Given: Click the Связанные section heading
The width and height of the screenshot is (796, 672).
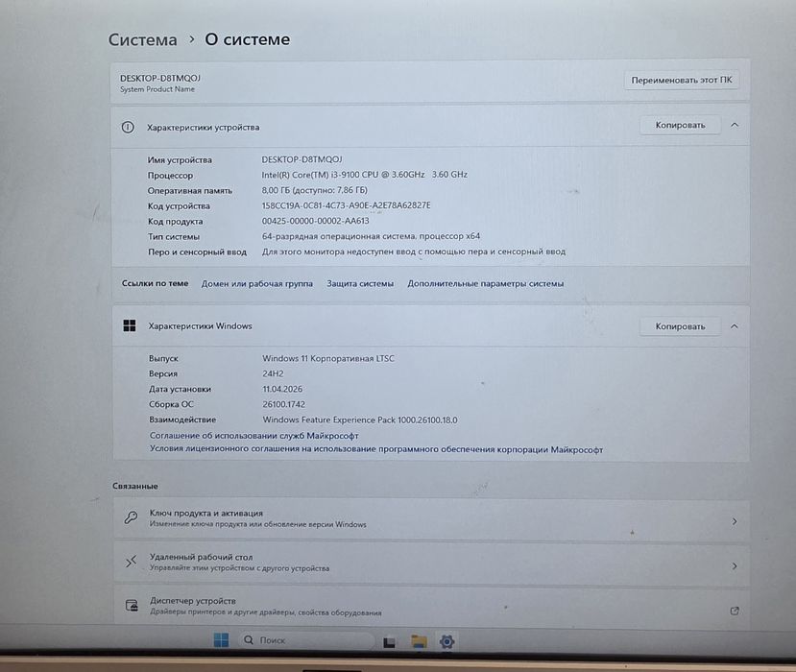Looking at the screenshot, I should pyautogui.click(x=135, y=486).
